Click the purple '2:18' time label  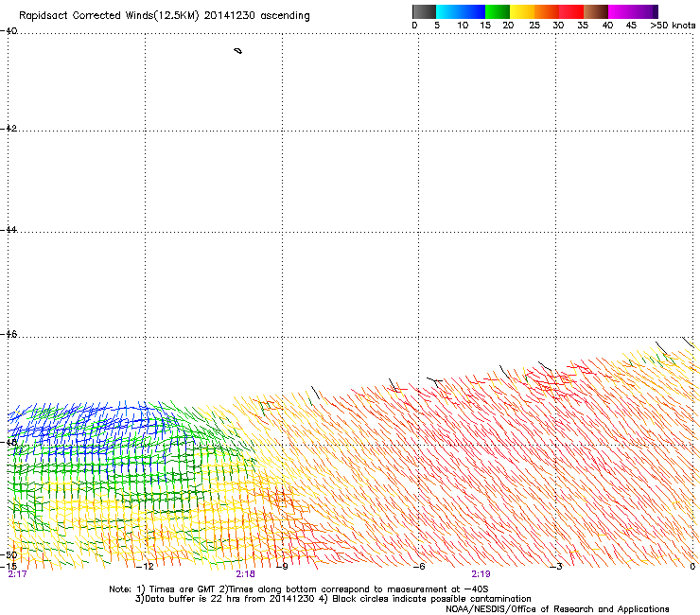(x=246, y=574)
